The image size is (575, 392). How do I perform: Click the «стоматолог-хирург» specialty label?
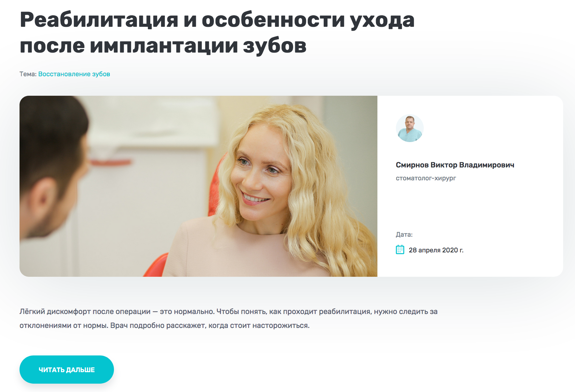pyautogui.click(x=426, y=178)
